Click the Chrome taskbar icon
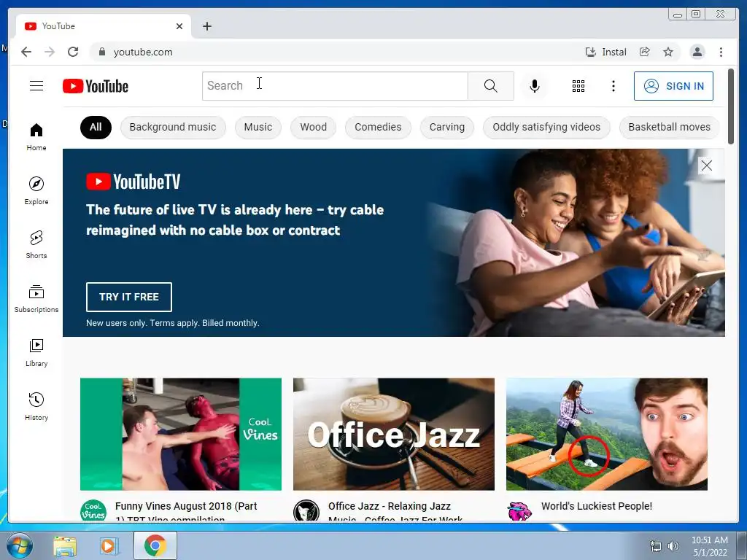This screenshot has width=747, height=560. (x=155, y=545)
